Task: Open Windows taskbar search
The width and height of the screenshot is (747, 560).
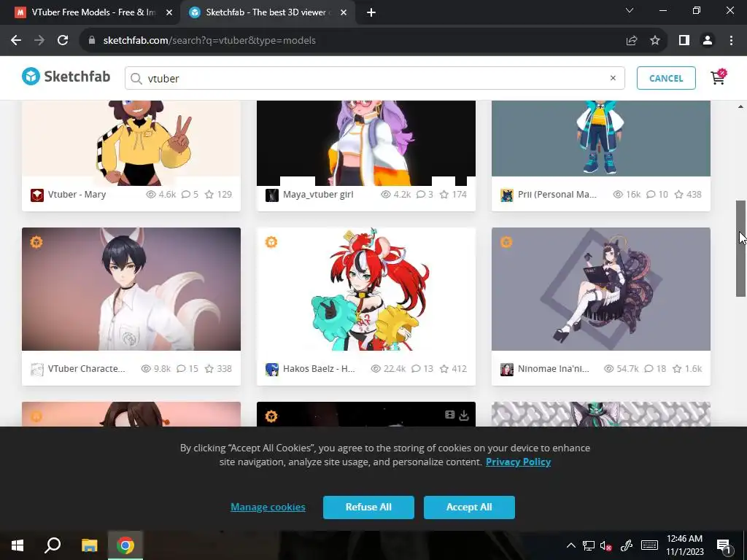Action: 53,545
